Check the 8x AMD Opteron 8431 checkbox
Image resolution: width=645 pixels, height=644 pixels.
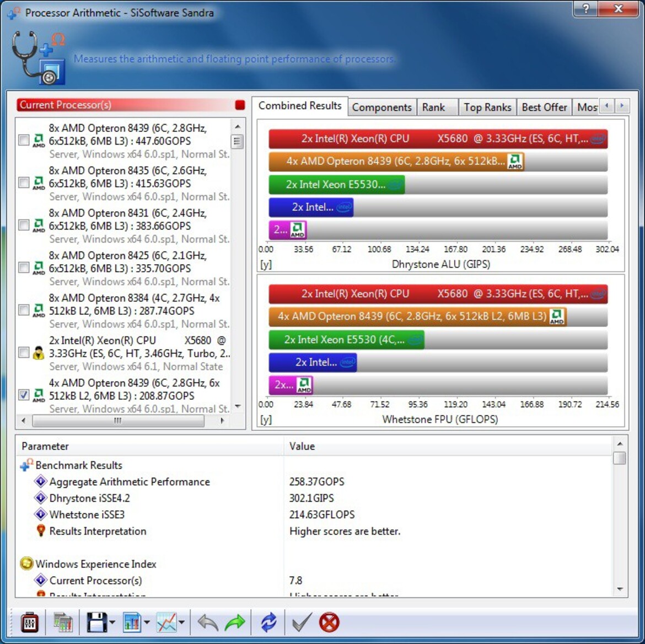(x=24, y=225)
